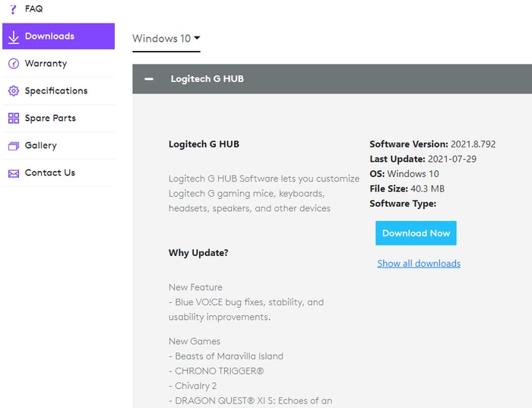This screenshot has height=408, width=532.
Task: Click the G HUB Software description paragraph
Action: (x=264, y=193)
